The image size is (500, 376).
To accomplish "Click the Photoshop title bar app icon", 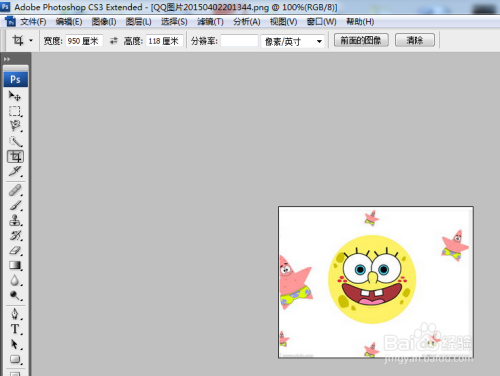I will click(x=5, y=6).
